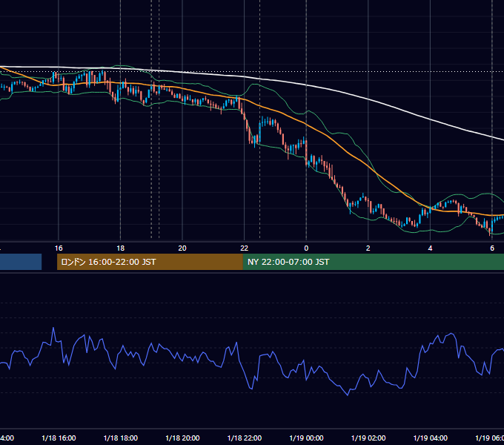The height and width of the screenshot is (445, 504).
Task: Click the 1/18 16:00 date label
Action: click(59, 438)
